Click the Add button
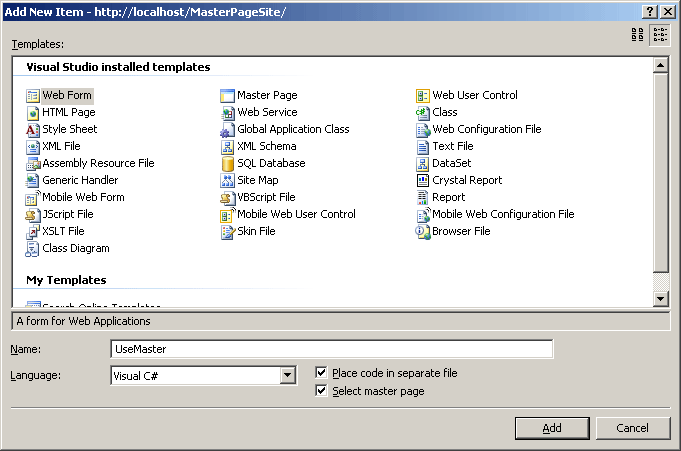Image resolution: width=681 pixels, height=451 pixels. pyautogui.click(x=552, y=428)
